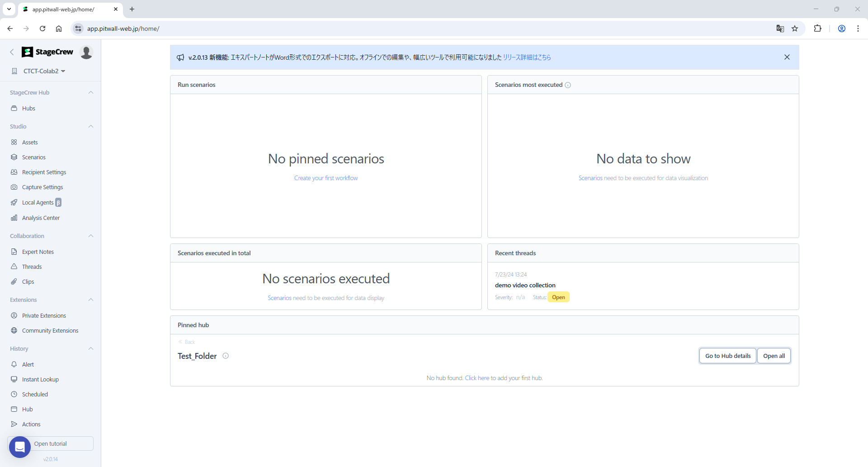This screenshot has height=467, width=868.
Task: Click the user avatar in the sidebar
Action: point(86,52)
